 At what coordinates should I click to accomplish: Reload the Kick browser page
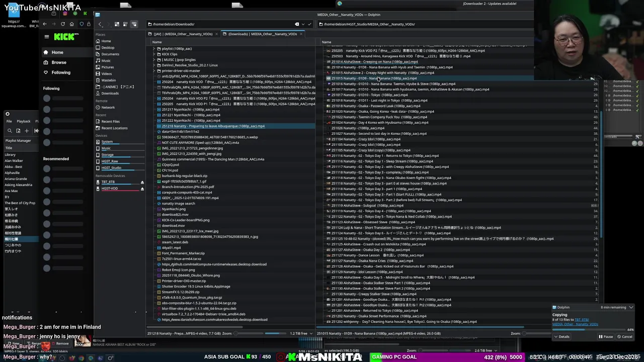(x=62, y=24)
